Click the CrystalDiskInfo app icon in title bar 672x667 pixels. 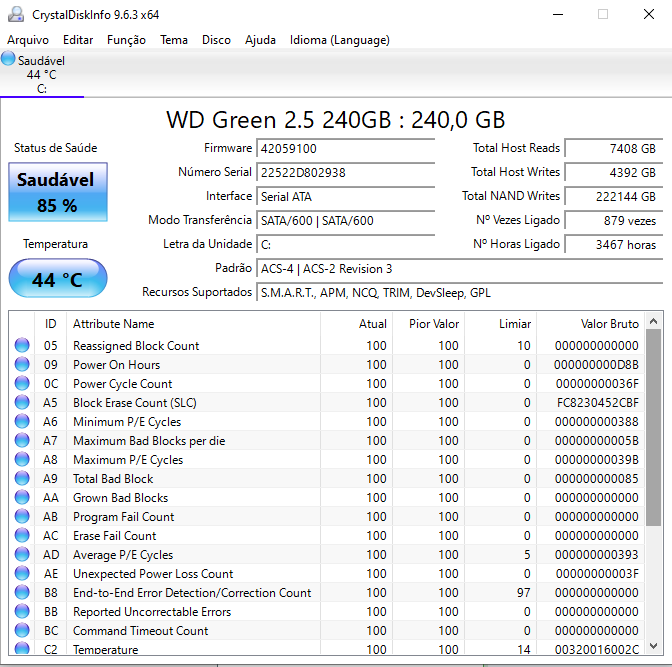(x=16, y=14)
